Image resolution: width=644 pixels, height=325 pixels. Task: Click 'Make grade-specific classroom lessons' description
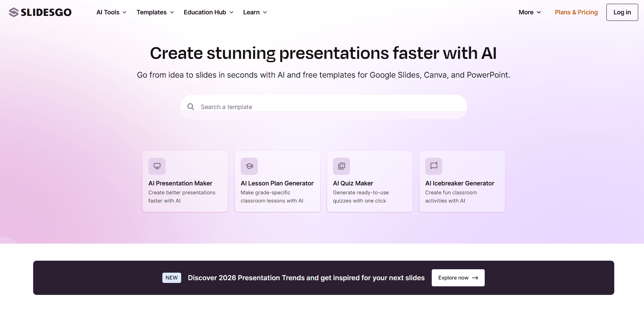[272, 197]
